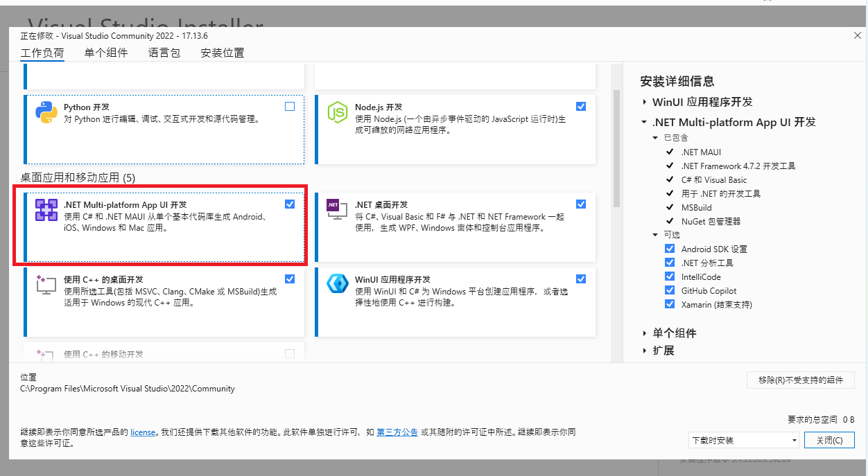
Task: Collapse the 已包含 section
Action: 656,138
